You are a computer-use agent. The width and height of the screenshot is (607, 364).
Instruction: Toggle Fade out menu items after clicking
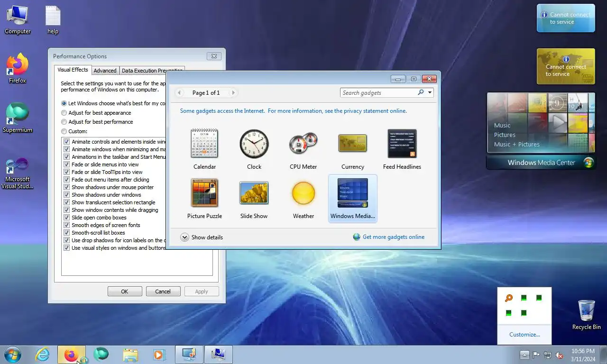click(67, 180)
